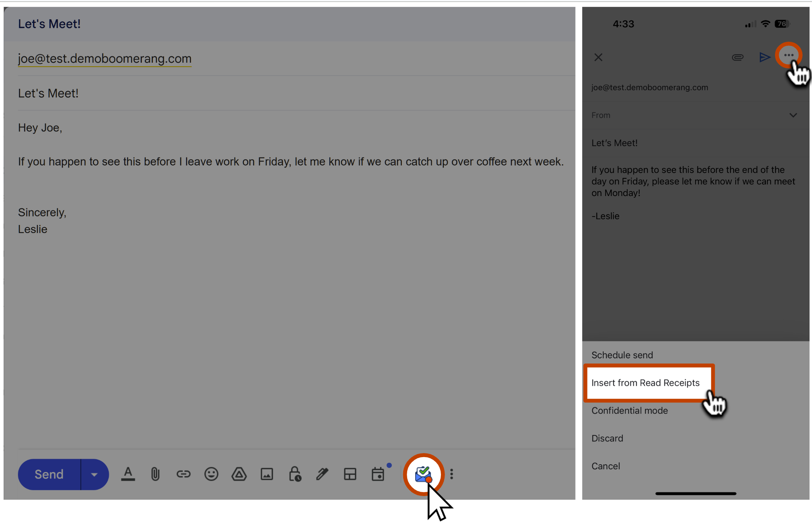Expand the Send options dropdown arrow
This screenshot has height=523, width=812.
pos(94,474)
